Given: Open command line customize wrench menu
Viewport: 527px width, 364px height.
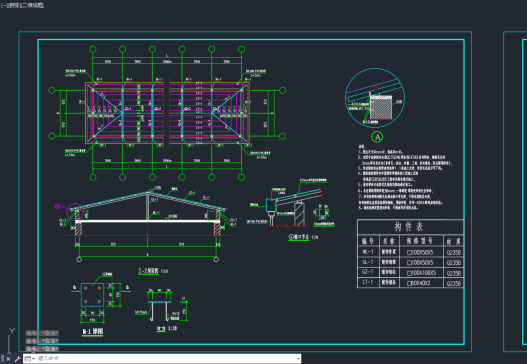Looking at the screenshot, I should pos(17,359).
